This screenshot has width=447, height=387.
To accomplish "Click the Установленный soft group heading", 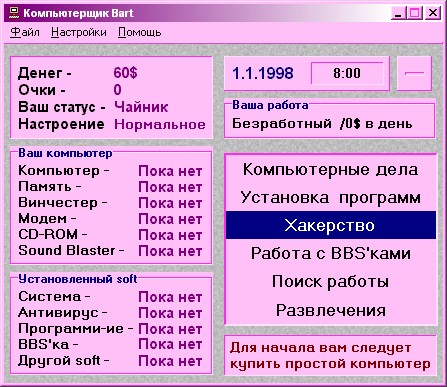I will tap(78, 279).
